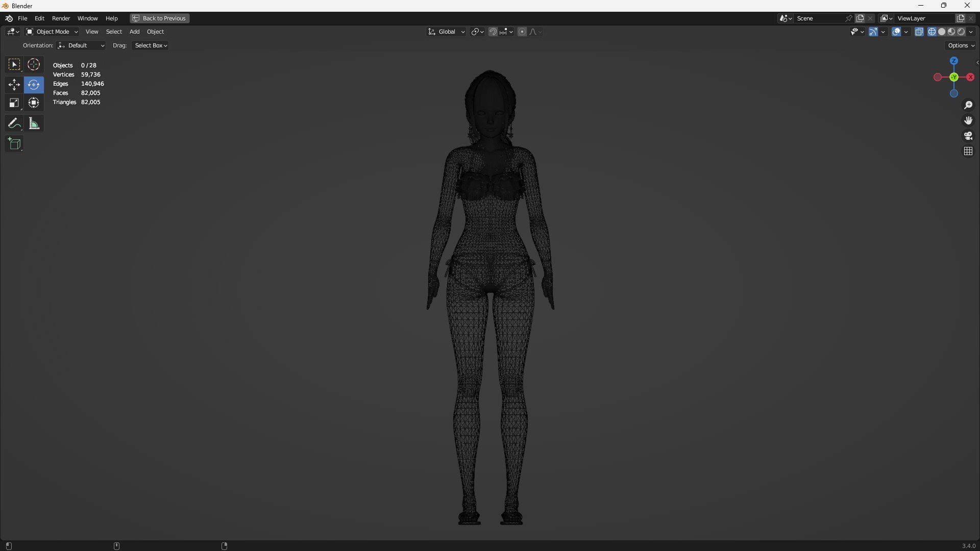Activate the Cursor tool

34,65
